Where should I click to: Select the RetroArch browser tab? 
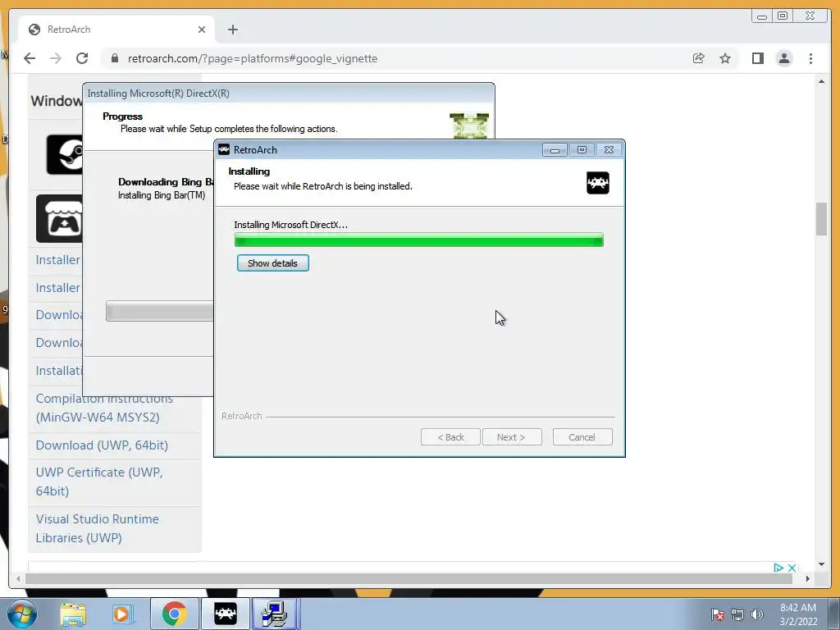tap(116, 30)
